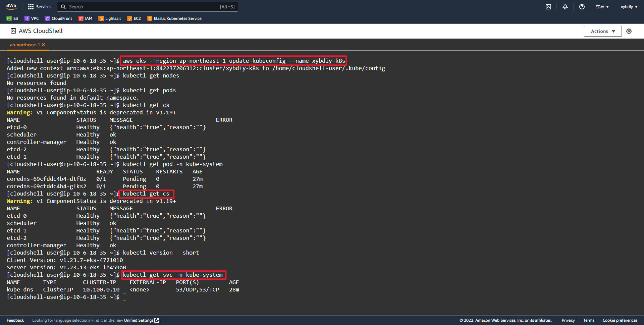644x325 pixels.
Task: Open CloudShell preferences gear icon
Action: click(x=629, y=31)
